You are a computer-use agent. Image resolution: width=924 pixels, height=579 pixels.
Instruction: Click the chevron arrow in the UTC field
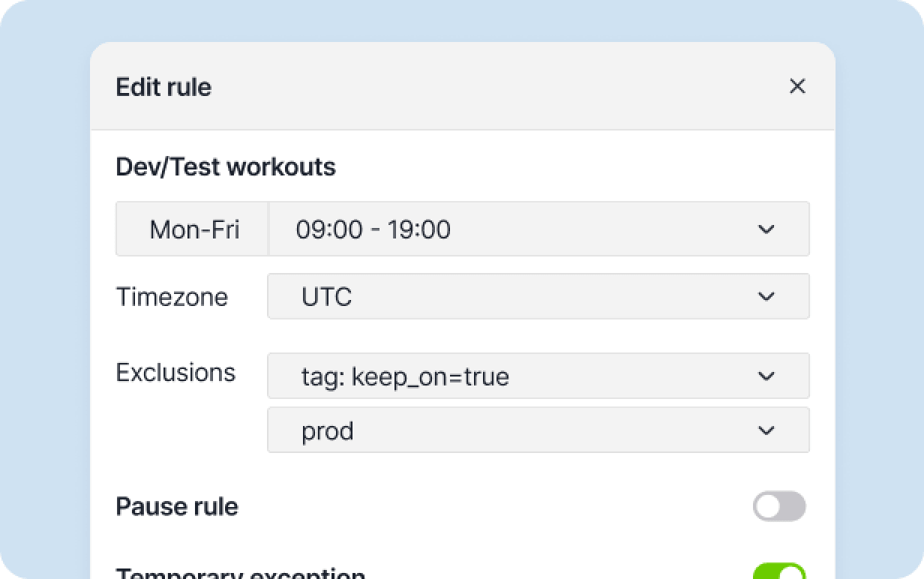tap(766, 296)
